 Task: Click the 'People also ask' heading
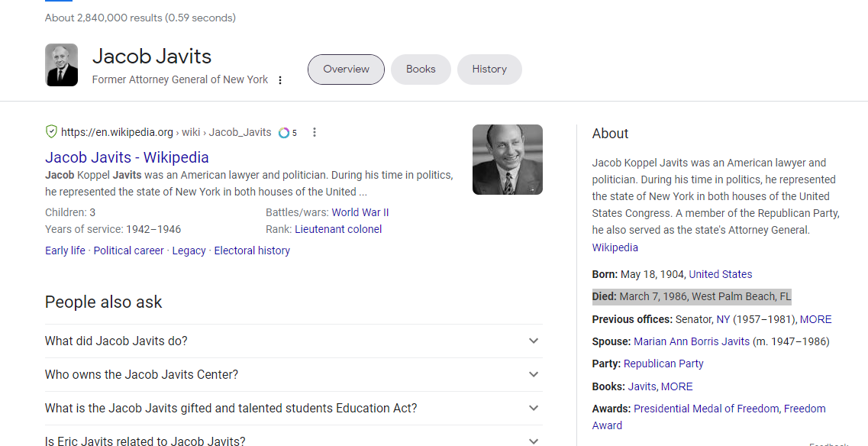click(x=104, y=302)
